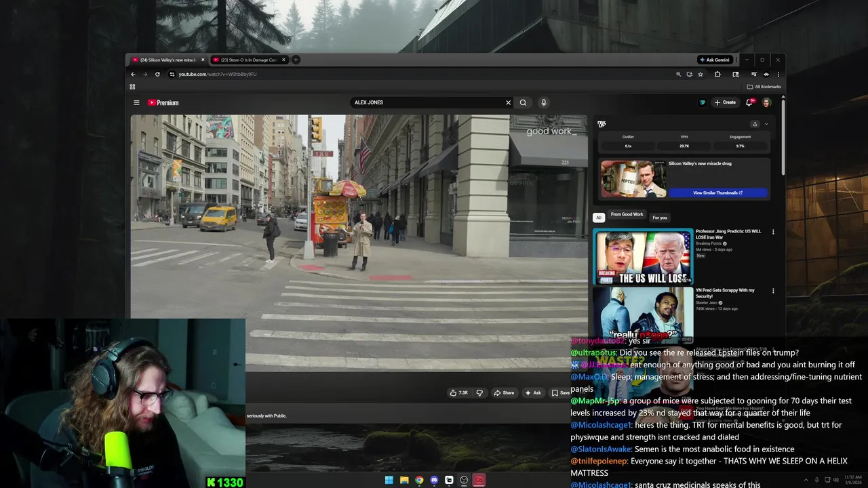Open options for YN Pred video
This screenshot has width=868, height=488.
(773, 291)
